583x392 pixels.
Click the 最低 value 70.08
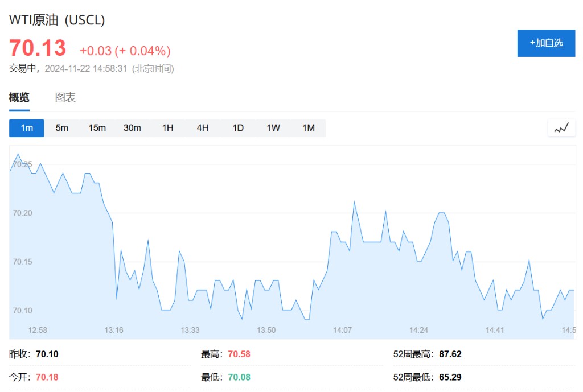[239, 377]
